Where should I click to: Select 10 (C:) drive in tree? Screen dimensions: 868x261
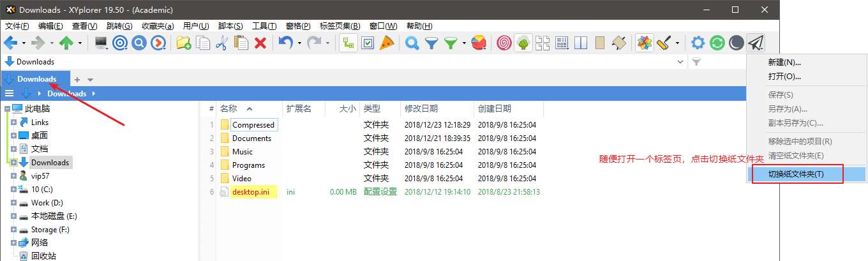[x=43, y=189]
